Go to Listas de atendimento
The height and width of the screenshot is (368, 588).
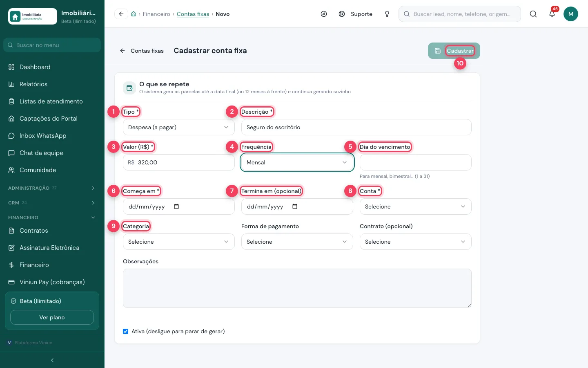pos(52,101)
